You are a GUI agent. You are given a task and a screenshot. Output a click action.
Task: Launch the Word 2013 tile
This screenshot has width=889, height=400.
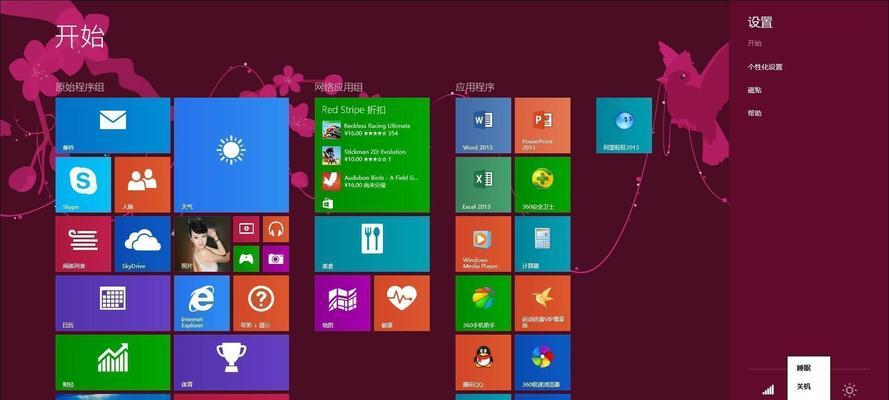pos(483,126)
